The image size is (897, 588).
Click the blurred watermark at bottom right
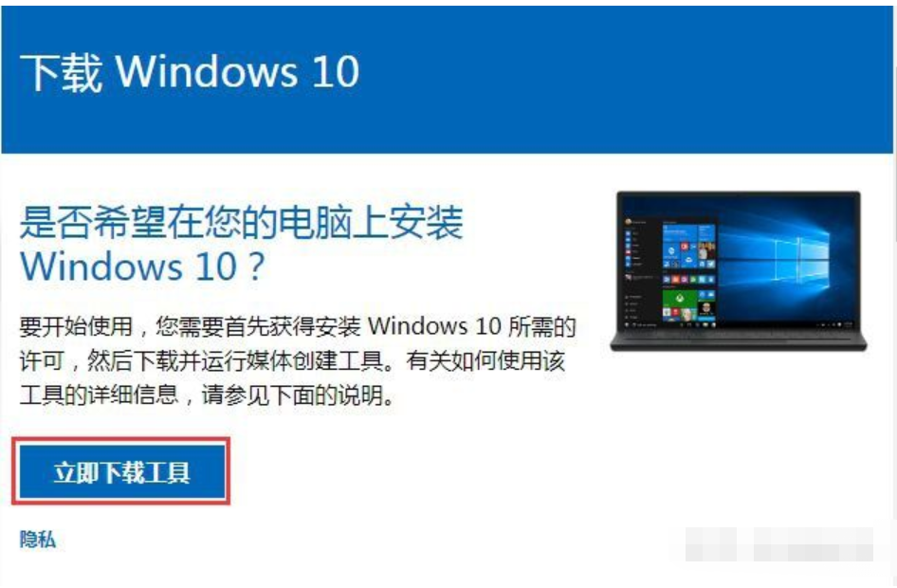pos(779,544)
